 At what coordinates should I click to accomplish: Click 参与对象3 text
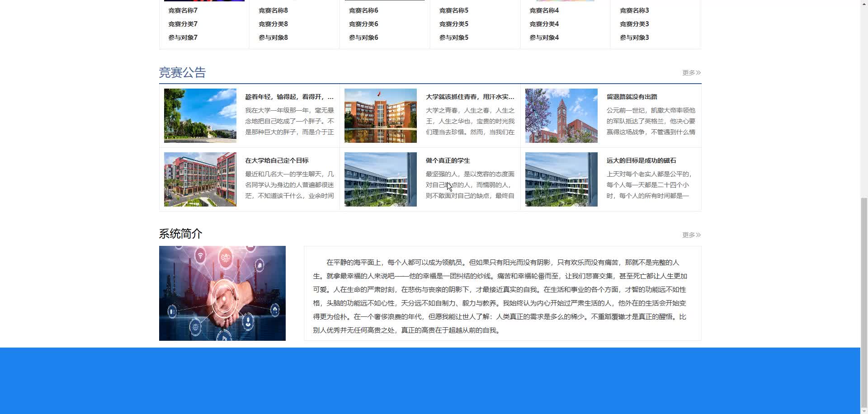(634, 38)
